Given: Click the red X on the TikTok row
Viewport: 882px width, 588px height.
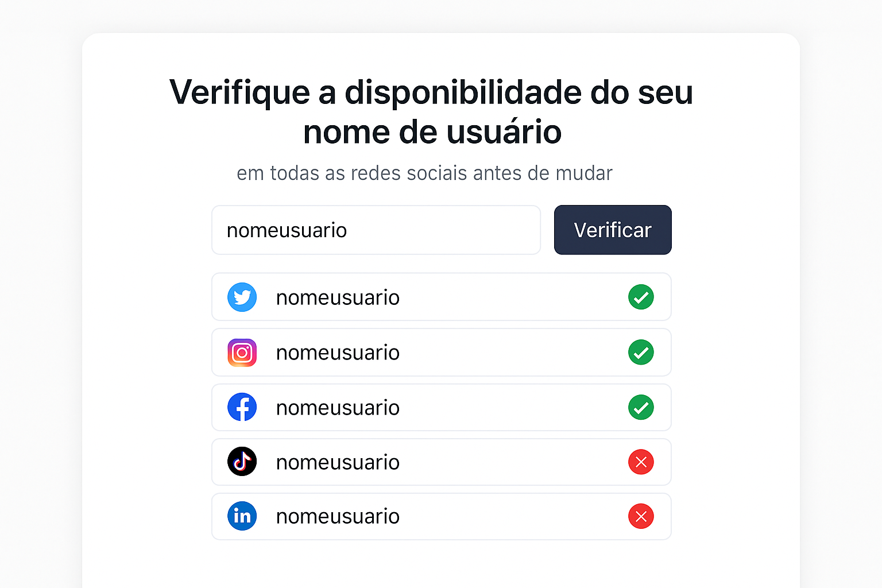Looking at the screenshot, I should 641,462.
